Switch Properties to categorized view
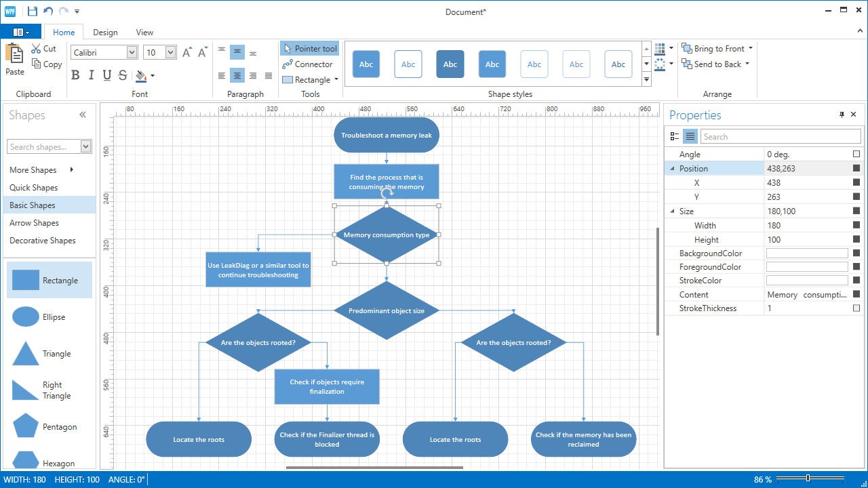 (x=675, y=136)
